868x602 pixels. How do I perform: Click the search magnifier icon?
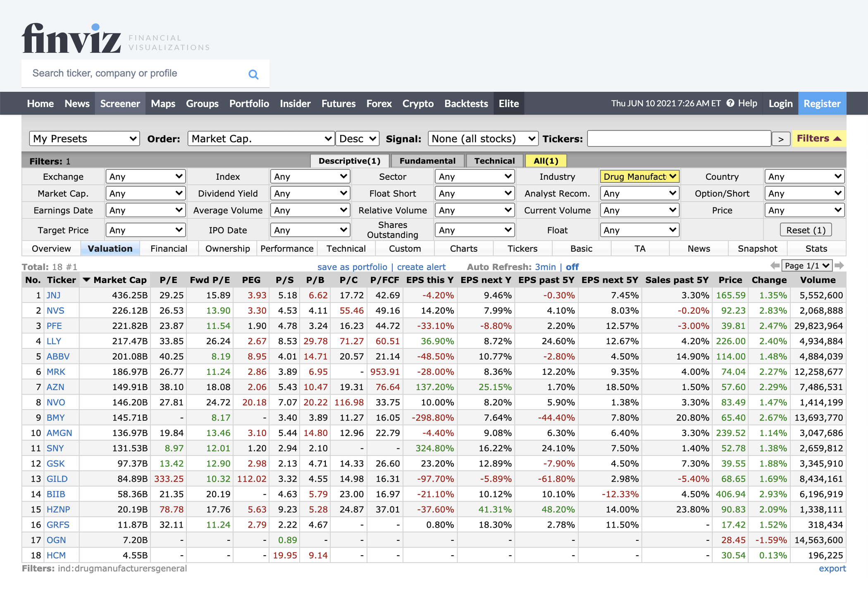click(x=253, y=74)
